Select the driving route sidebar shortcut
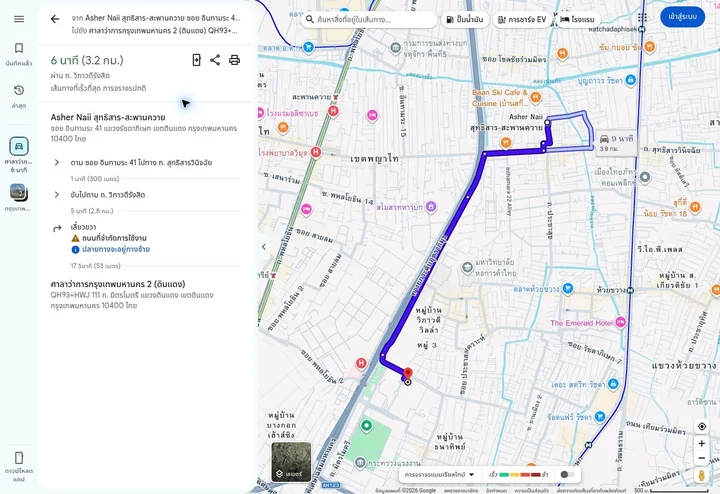 point(19,154)
